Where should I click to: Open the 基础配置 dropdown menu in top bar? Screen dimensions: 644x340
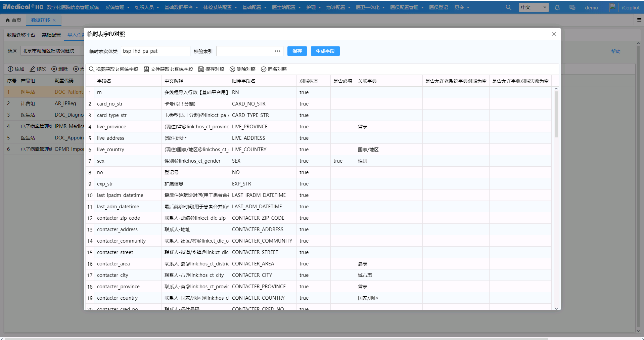click(x=254, y=7)
